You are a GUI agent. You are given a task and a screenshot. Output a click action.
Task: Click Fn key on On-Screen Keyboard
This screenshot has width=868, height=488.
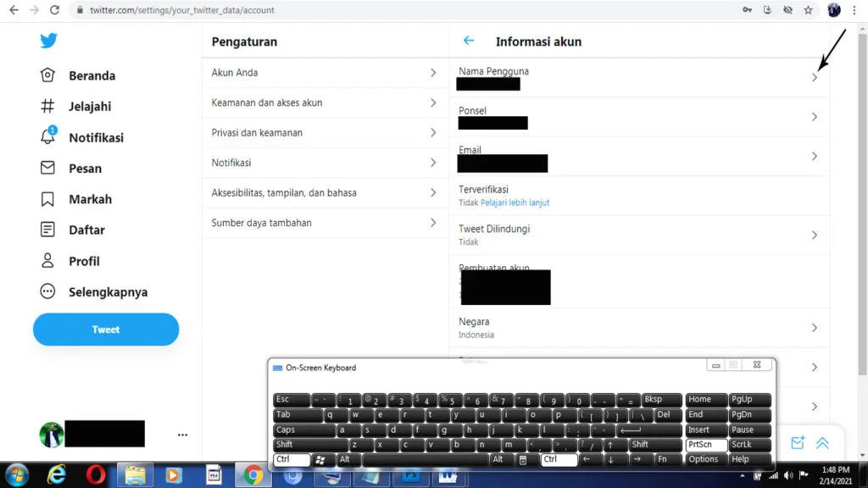pyautogui.click(x=668, y=459)
